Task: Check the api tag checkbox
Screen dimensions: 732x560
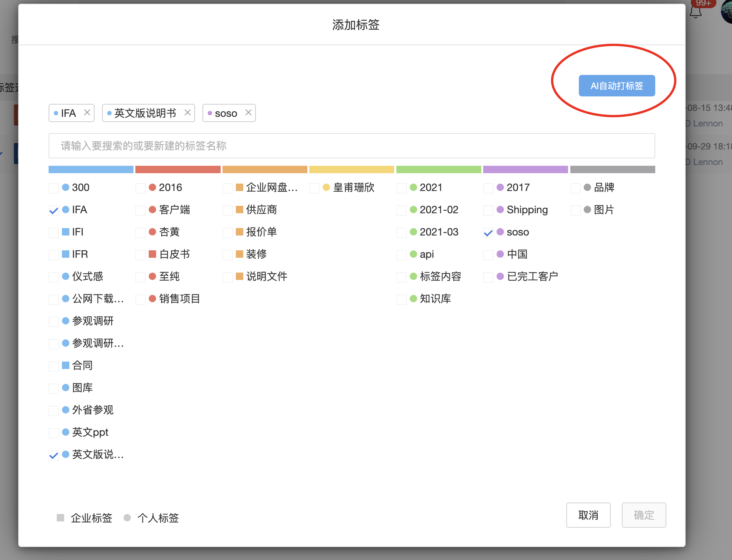Action: (x=402, y=255)
